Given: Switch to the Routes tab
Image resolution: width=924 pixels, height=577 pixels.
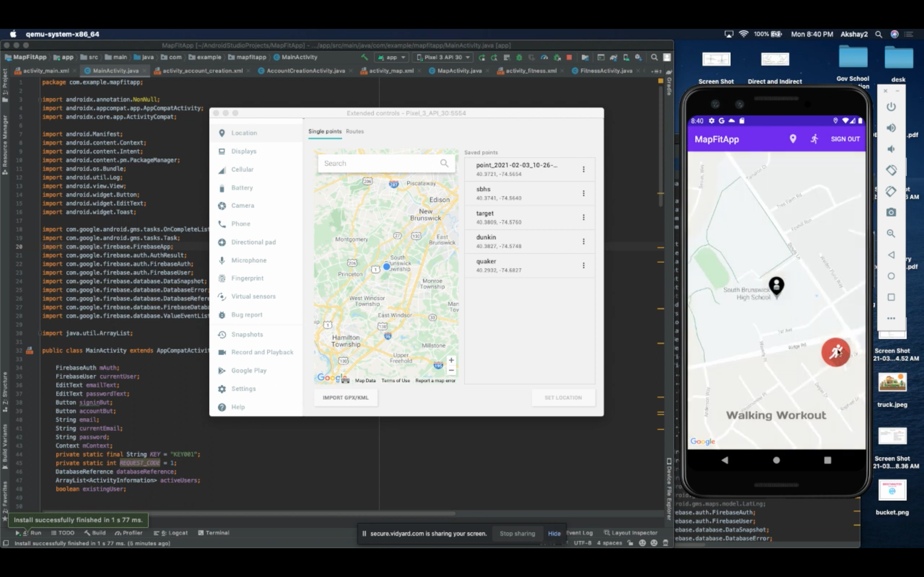Looking at the screenshot, I should (x=355, y=131).
